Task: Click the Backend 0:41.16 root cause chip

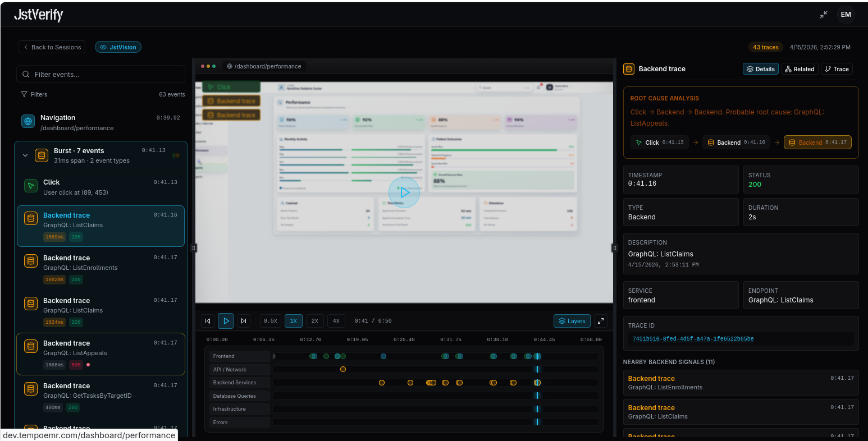Action: tap(735, 143)
